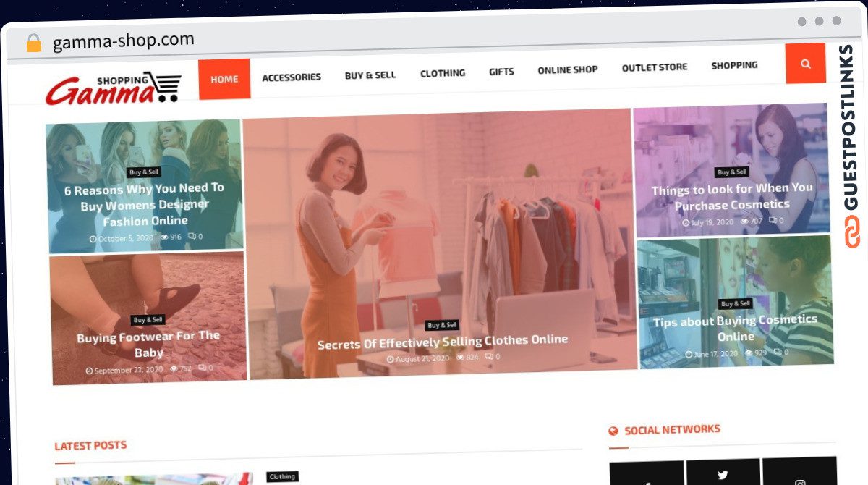Click Buy & Sell tag on buying cosmetics online post
This screenshot has width=868, height=485.
coord(735,304)
